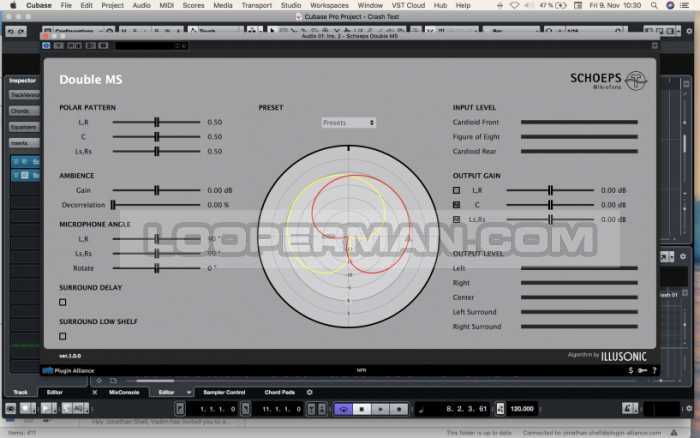Click the transport play button
The width and height of the screenshot is (700, 438).
coord(380,409)
